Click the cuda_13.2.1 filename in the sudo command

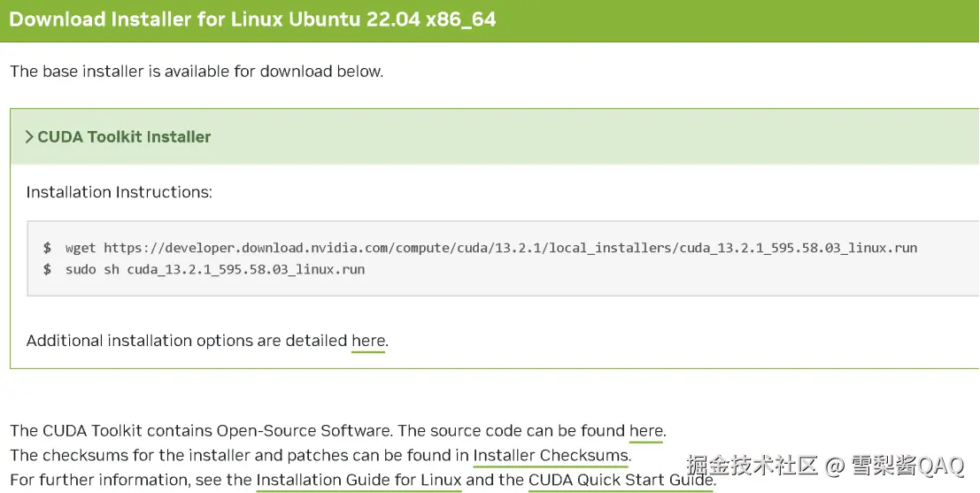tap(245, 269)
